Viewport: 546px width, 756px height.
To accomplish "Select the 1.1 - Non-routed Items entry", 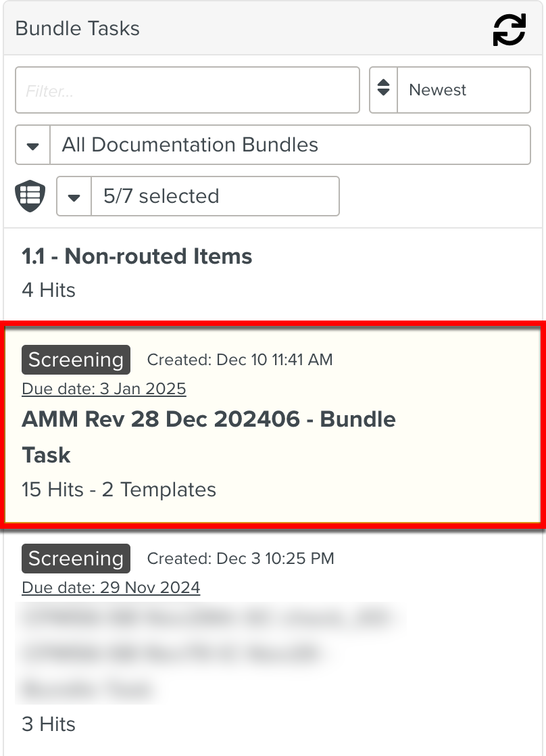I will coord(137,256).
